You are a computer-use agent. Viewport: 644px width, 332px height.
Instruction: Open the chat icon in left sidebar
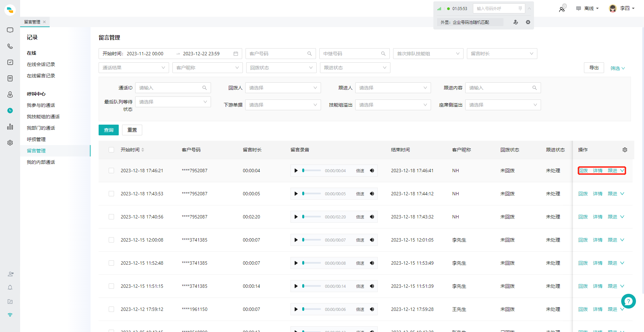tap(10, 30)
